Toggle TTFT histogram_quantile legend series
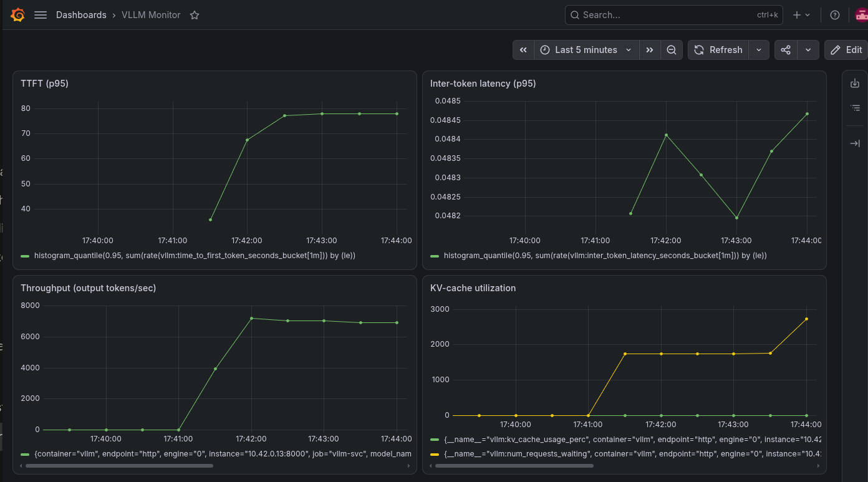This screenshot has height=482, width=868. click(x=195, y=256)
